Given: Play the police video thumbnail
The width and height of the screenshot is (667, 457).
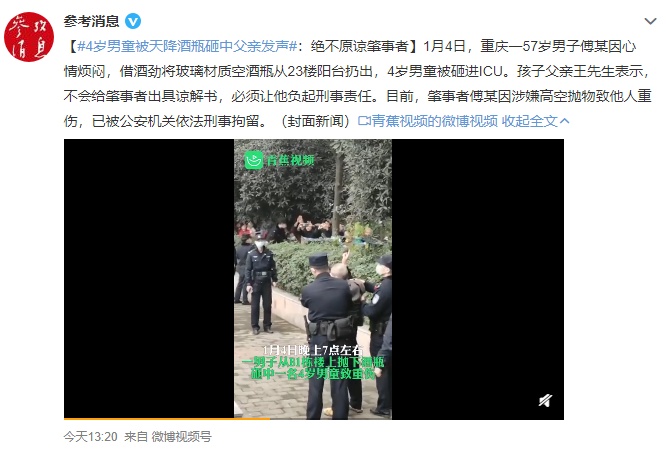Looking at the screenshot, I should (x=313, y=279).
